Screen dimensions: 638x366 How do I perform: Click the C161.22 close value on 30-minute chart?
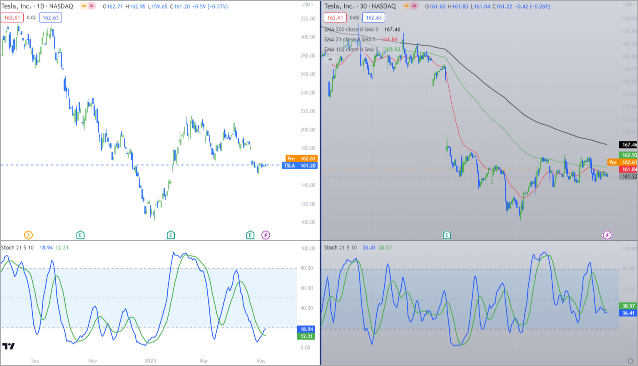[502, 7]
